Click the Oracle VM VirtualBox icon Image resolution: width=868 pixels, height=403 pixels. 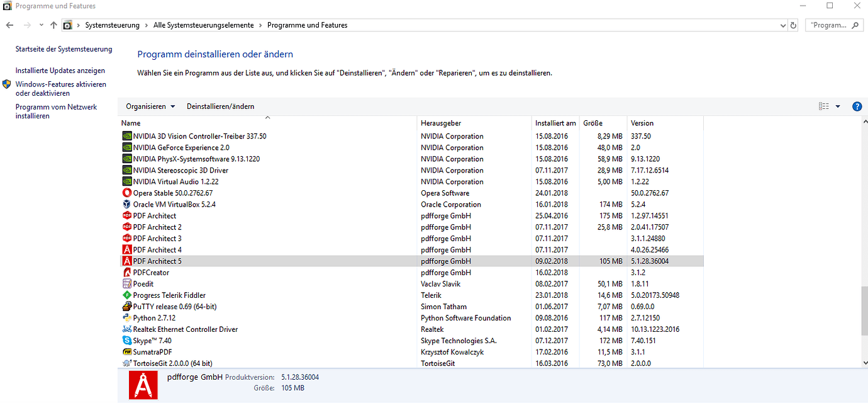tap(127, 204)
